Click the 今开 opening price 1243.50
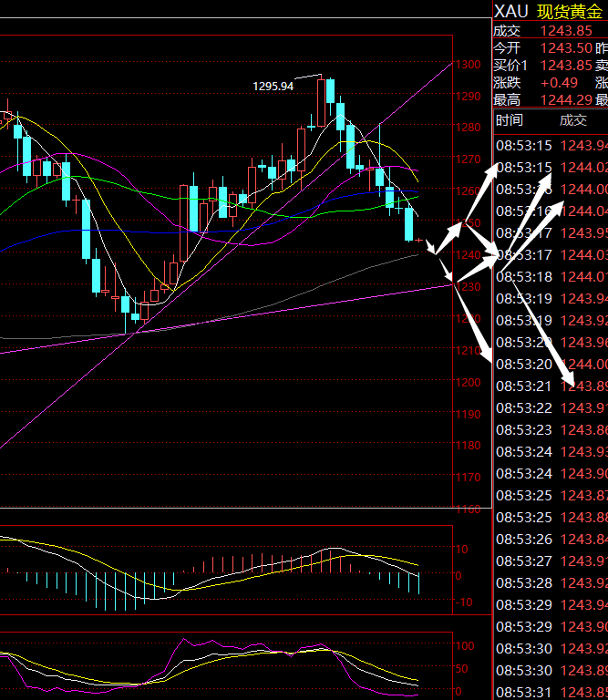The width and height of the screenshot is (608, 700). point(566,48)
